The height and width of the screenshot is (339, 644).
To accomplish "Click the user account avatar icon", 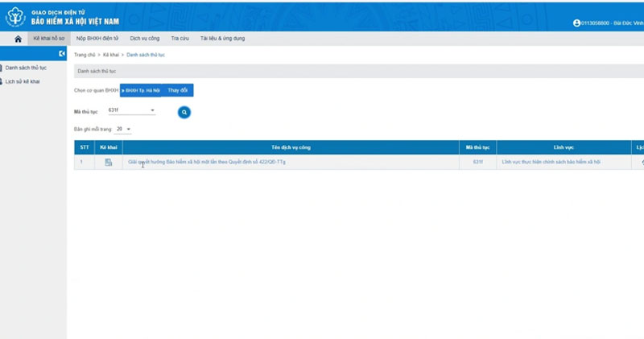I will tap(576, 23).
